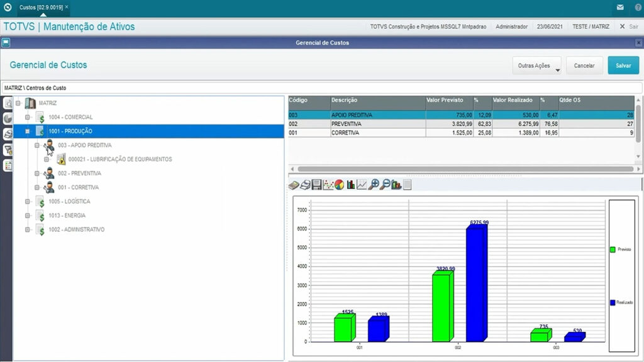
Task: Expand the 1004 - COMERCIAL node
Action: point(28,118)
